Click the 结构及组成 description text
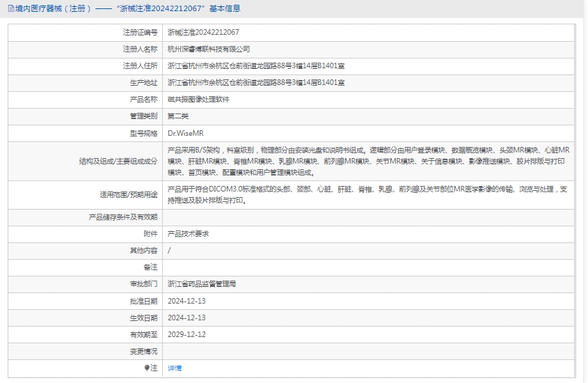 coord(369,161)
